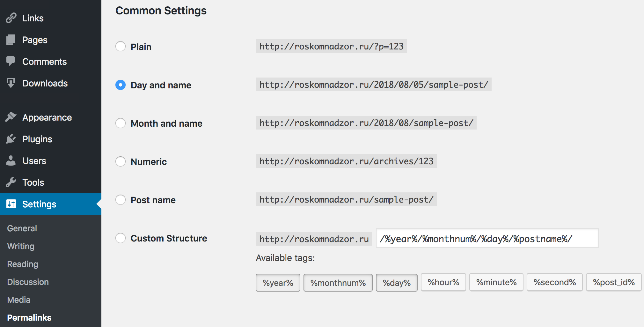Click the Available tags label
This screenshot has height=327, width=644.
click(x=285, y=258)
